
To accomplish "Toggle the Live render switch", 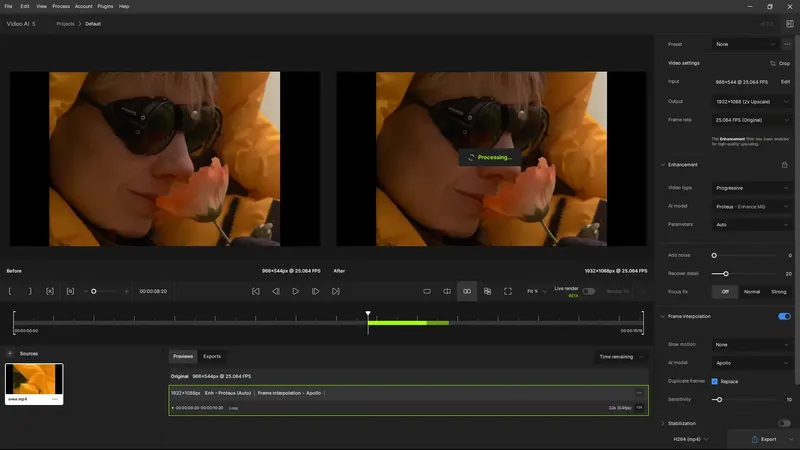I will click(x=589, y=291).
